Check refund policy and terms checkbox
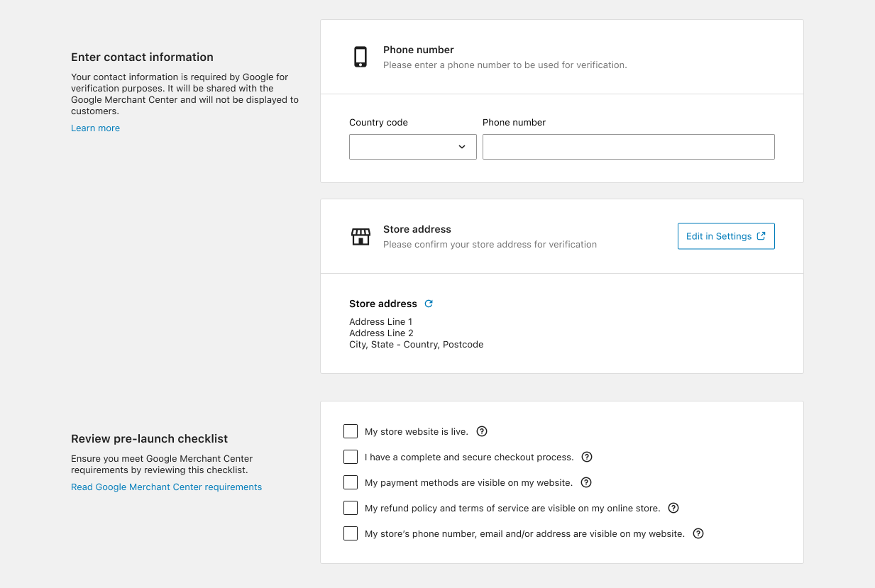The height and width of the screenshot is (588, 875). click(x=351, y=508)
